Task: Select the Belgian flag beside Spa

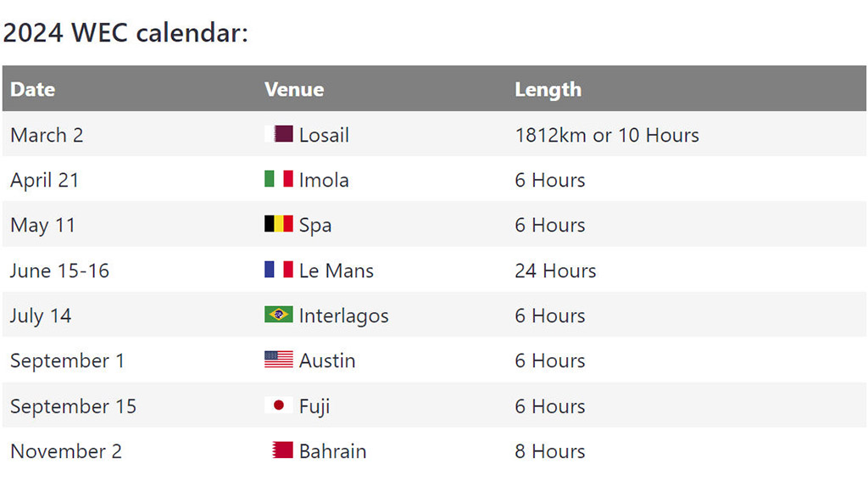Action: point(278,224)
